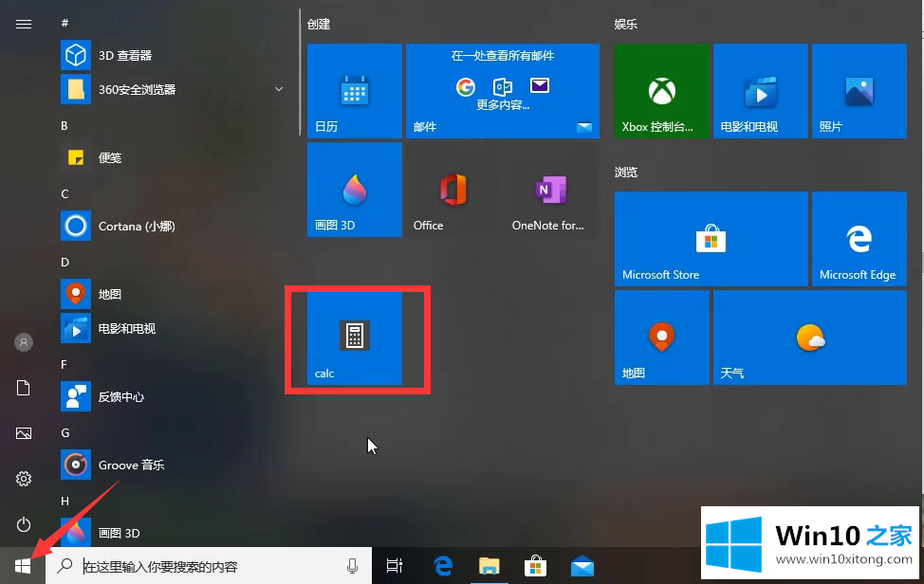Open Groove 音乐 app
The height and width of the screenshot is (584, 924).
171,465
